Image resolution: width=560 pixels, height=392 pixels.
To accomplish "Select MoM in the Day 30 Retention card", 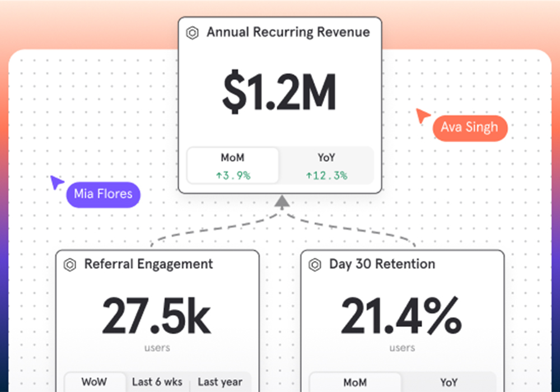I will [355, 382].
